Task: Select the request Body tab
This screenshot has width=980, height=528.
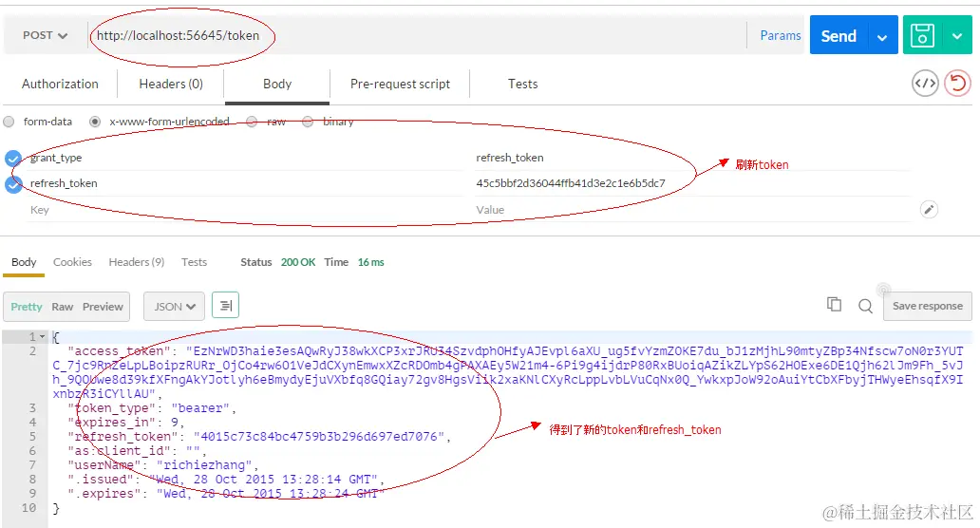Action: click(x=277, y=84)
